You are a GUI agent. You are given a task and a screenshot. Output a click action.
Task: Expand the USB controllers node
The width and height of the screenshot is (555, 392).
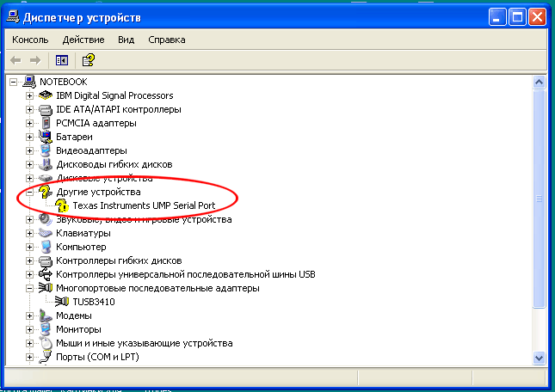point(30,274)
